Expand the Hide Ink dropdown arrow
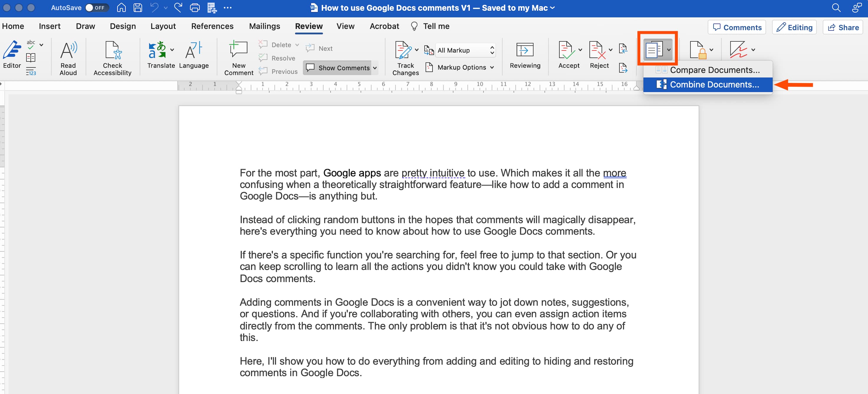This screenshot has width=868, height=394. click(x=753, y=50)
